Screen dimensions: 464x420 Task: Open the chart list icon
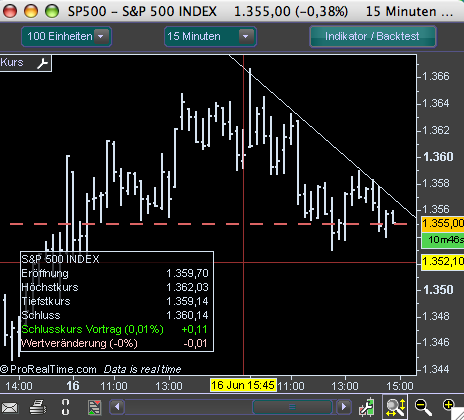95,407
